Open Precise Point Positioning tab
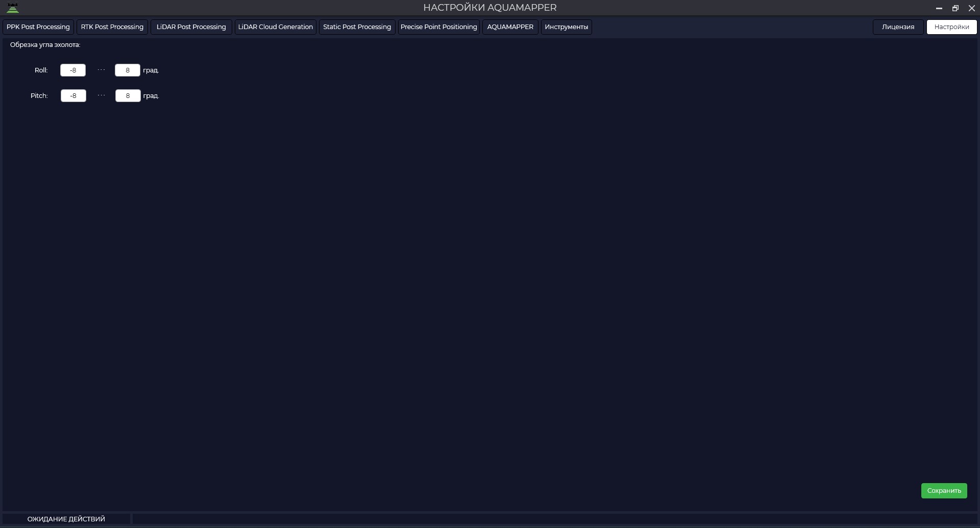The height and width of the screenshot is (528, 980). (x=439, y=27)
